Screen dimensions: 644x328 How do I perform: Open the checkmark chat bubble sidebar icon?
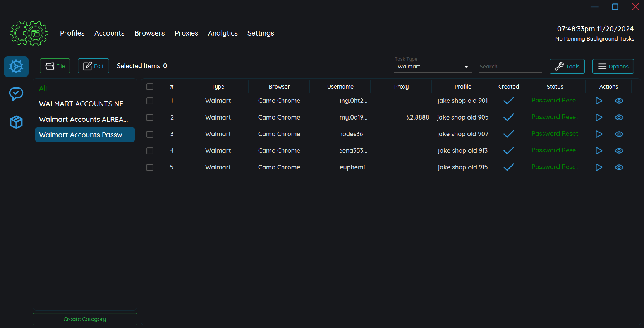(x=16, y=94)
